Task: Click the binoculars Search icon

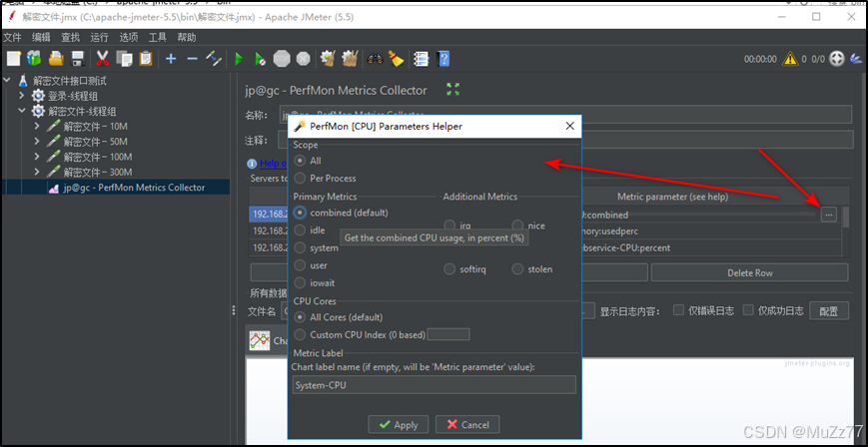Action: pos(375,59)
